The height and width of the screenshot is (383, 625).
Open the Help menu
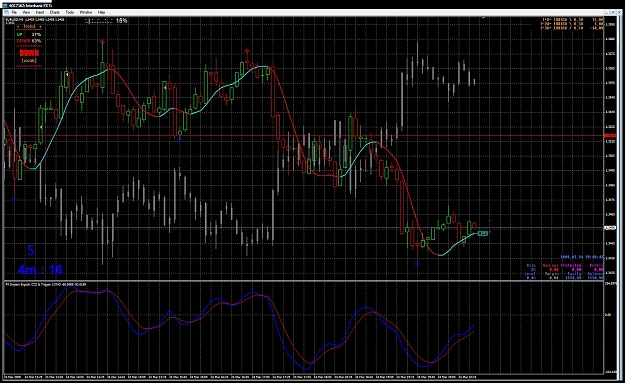101,12
